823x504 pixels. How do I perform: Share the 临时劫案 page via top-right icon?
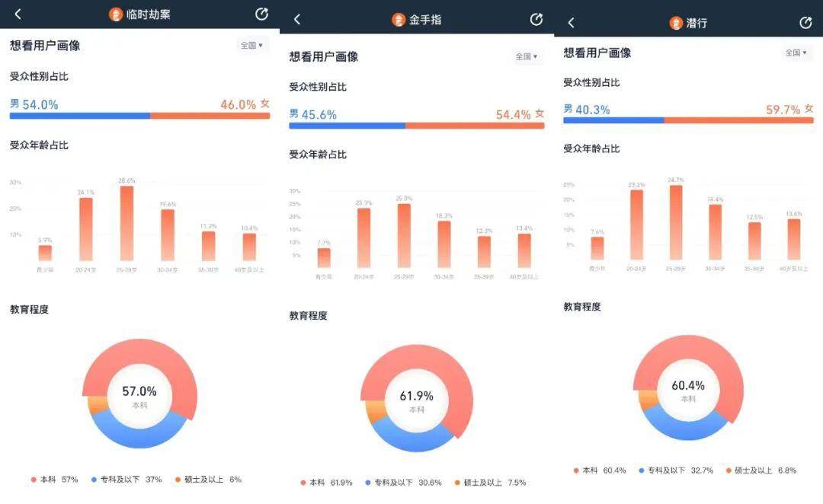click(x=261, y=14)
